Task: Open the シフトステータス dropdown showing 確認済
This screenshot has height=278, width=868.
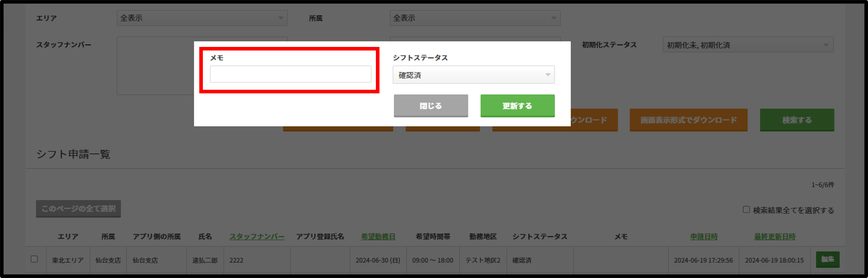Action: click(x=474, y=74)
